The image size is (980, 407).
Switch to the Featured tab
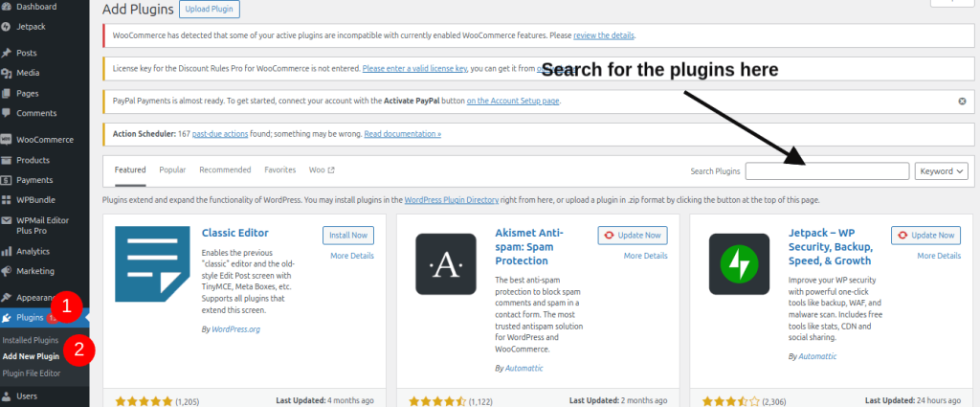pos(130,170)
